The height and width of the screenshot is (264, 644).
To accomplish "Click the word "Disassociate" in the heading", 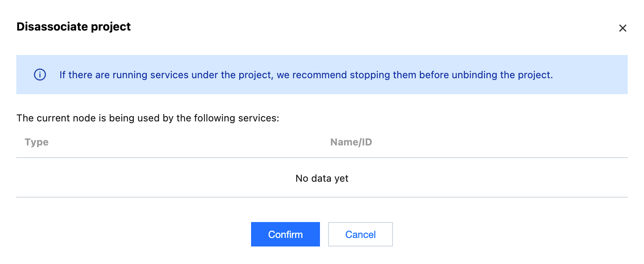I will [x=52, y=27].
